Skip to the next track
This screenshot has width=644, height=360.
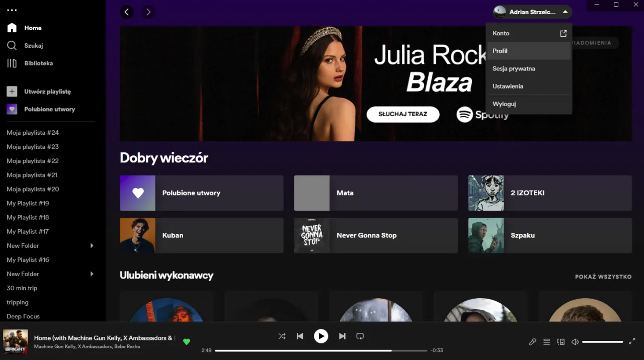342,336
